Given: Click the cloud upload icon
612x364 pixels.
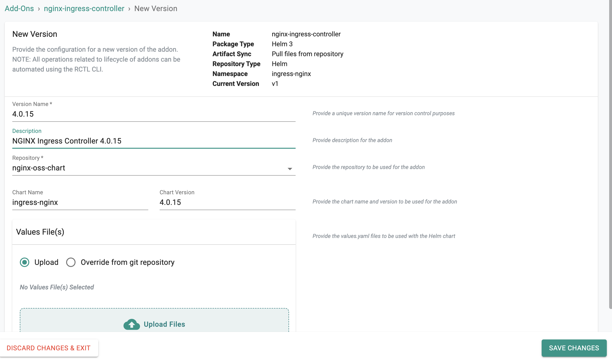Looking at the screenshot, I should [132, 324].
